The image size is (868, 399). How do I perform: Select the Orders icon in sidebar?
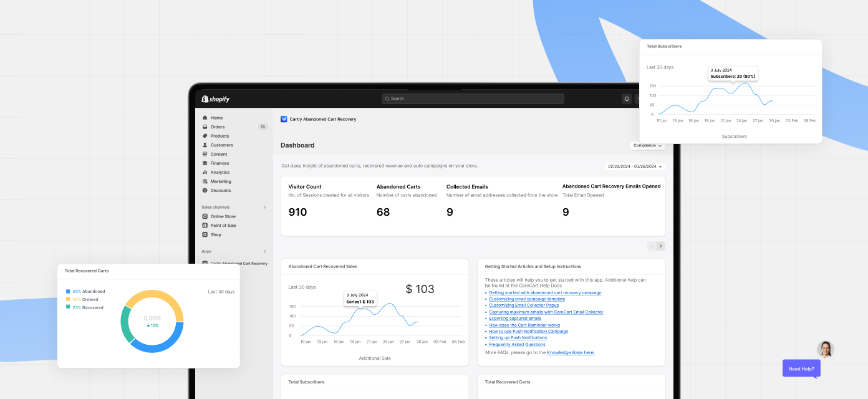coord(205,127)
